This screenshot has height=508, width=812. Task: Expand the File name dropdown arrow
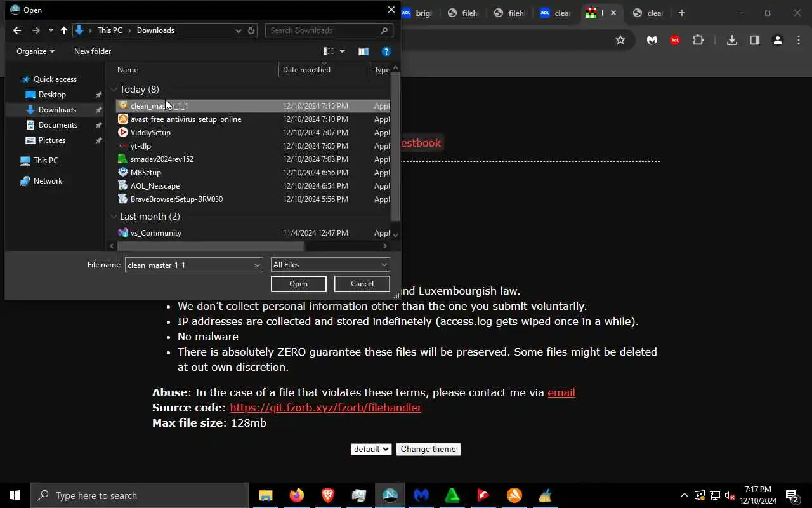click(x=258, y=265)
